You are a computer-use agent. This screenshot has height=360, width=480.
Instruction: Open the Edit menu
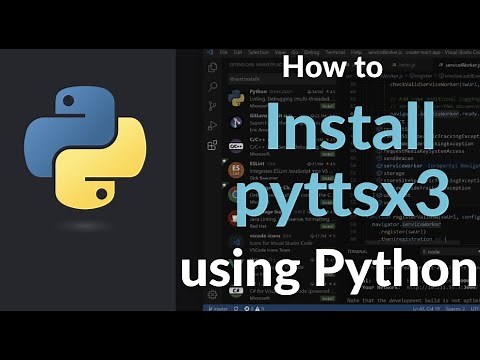coord(238,52)
